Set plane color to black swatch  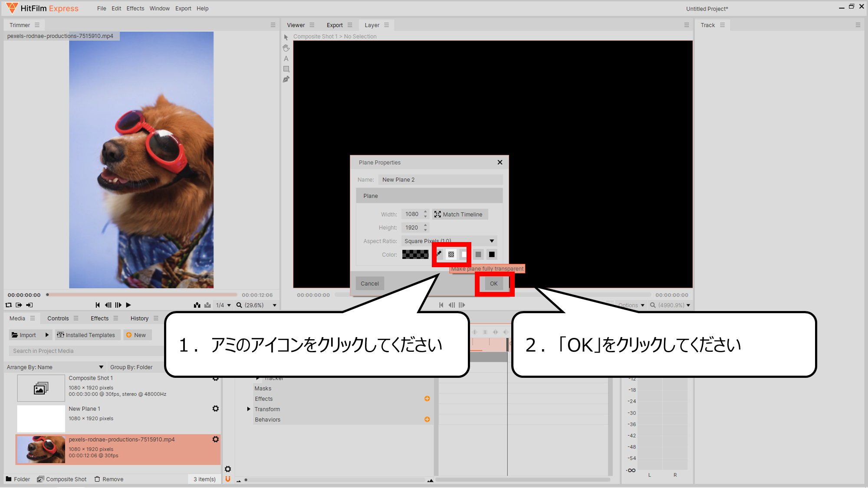tap(492, 255)
